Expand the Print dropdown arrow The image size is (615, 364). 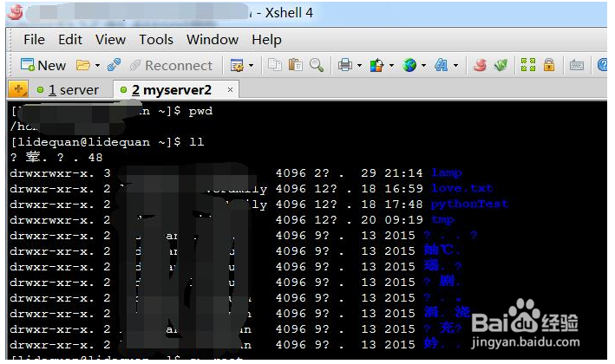tap(359, 66)
